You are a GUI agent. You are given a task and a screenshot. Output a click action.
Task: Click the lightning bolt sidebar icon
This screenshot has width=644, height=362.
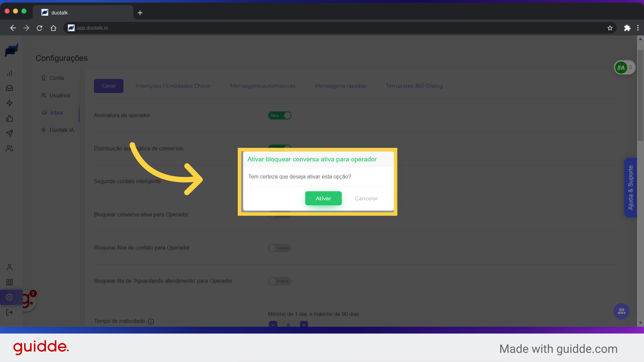click(x=9, y=103)
